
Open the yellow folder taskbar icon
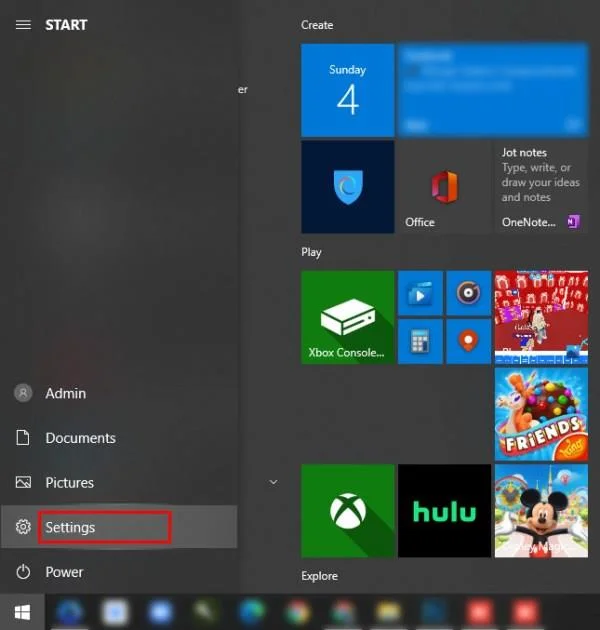(388, 612)
